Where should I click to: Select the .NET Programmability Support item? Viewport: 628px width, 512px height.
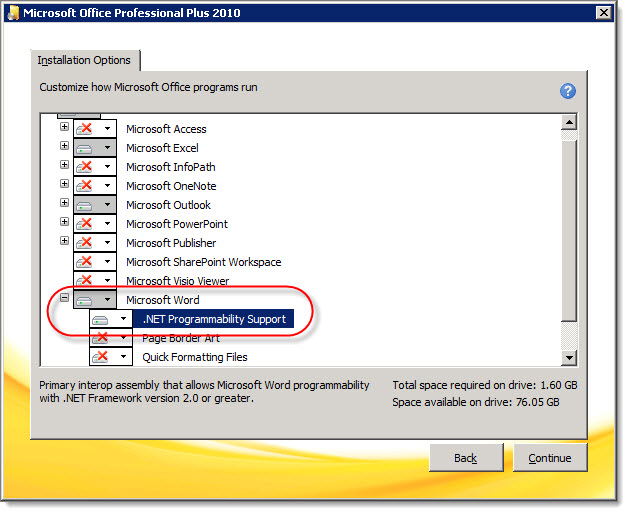coord(214,319)
